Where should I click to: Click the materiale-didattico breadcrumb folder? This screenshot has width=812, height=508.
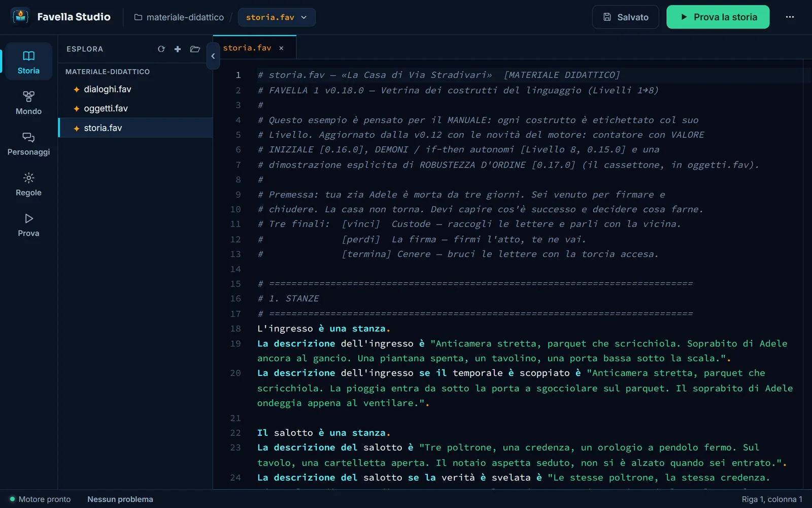[x=179, y=17]
